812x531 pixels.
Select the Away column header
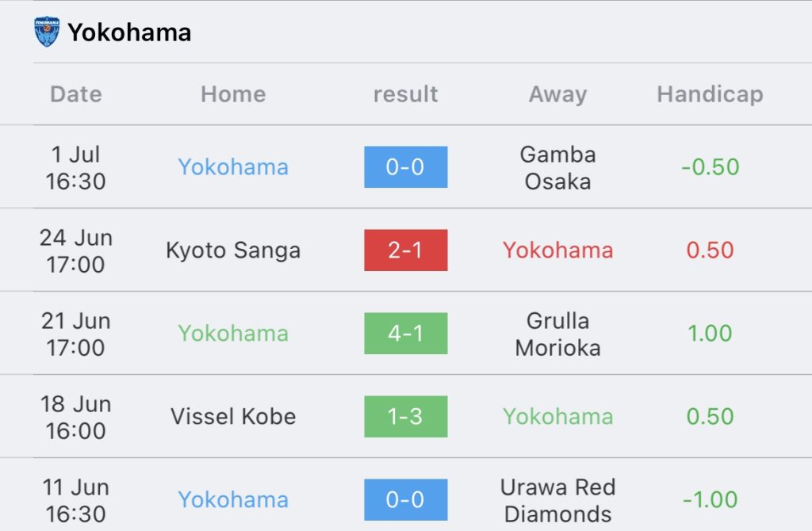tap(557, 94)
